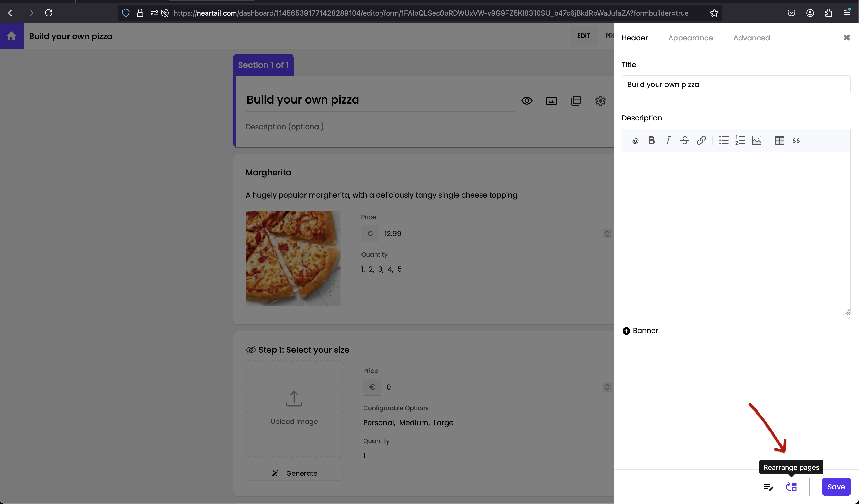This screenshot has height=504, width=859.
Task: Click the blockquote icon in toolbar
Action: click(796, 140)
